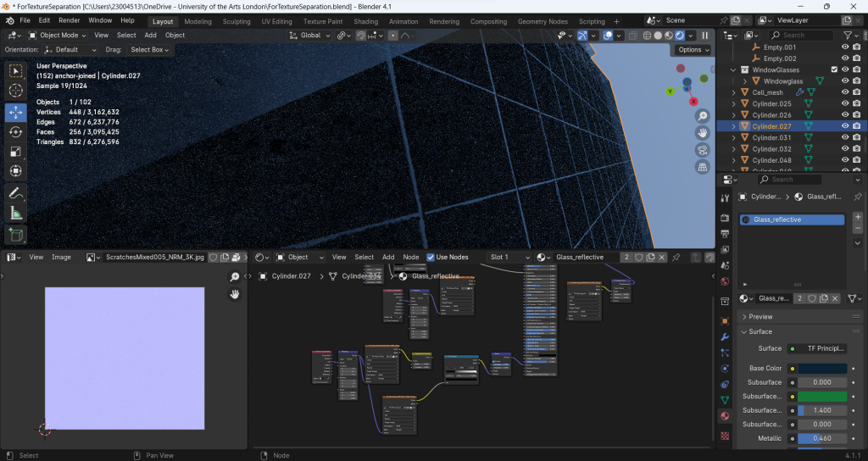This screenshot has height=461, width=868.
Task: Activate the 3D Cursor tool
Action: point(15,91)
